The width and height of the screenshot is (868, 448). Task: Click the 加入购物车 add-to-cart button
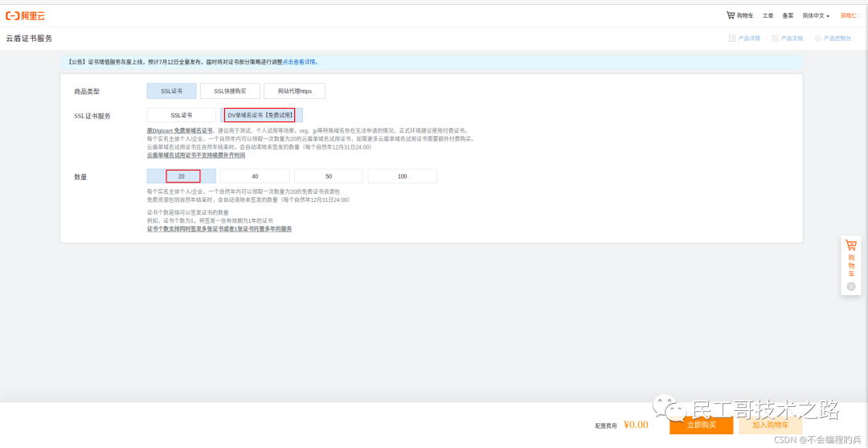pyautogui.click(x=770, y=425)
